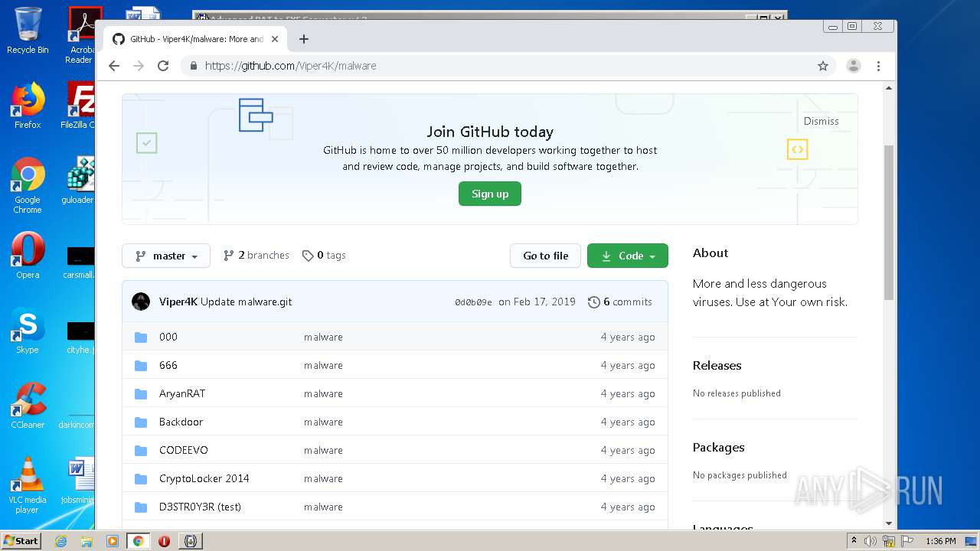Click folder icon beside 000
This screenshot has width=980, height=551.
141,337
